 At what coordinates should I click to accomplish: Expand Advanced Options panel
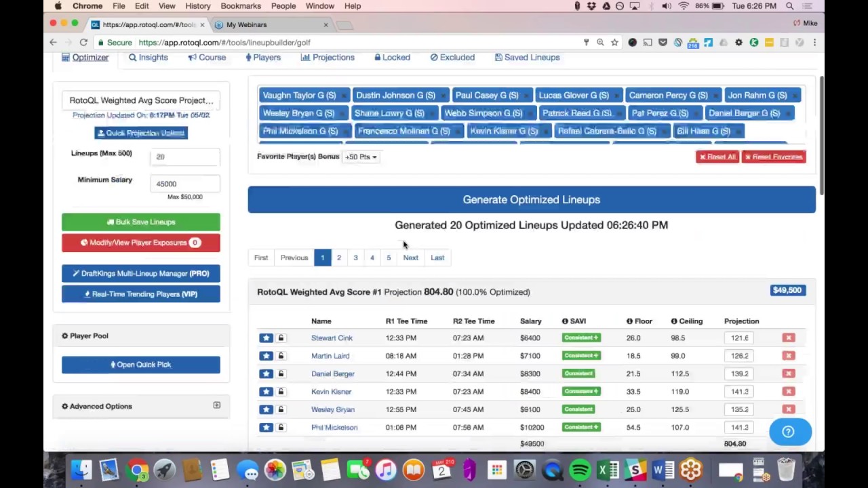pyautogui.click(x=216, y=405)
